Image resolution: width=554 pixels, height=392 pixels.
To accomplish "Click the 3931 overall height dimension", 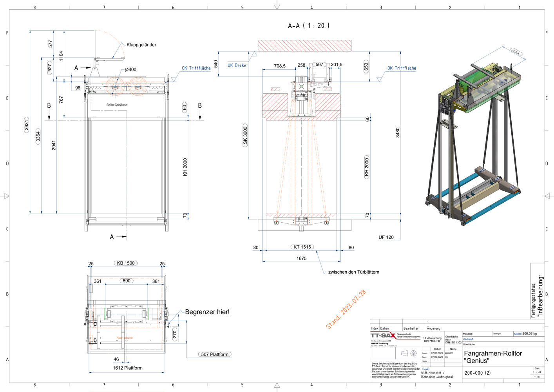I will pos(27,125).
